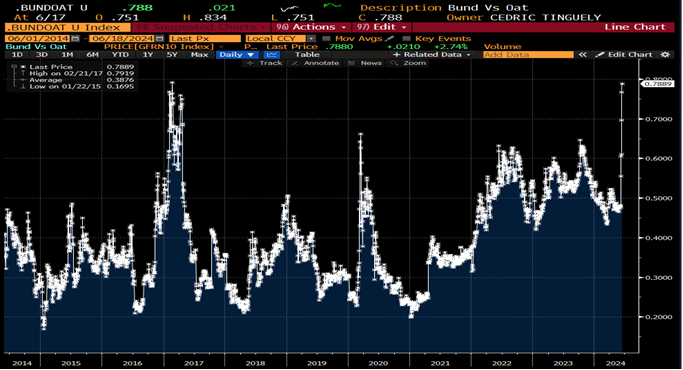Open the start date calendar picker icon
This screenshot has width=683, height=370.
click(75, 38)
